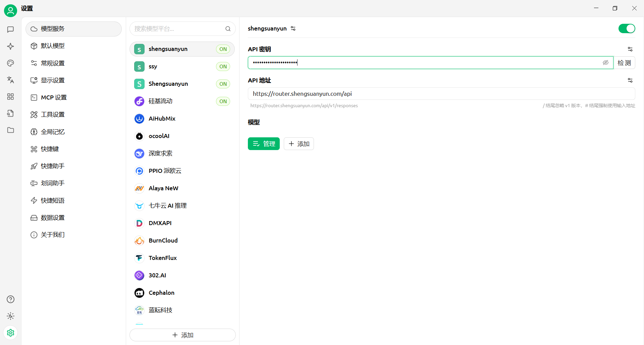Open 常规设置 settings section
The height and width of the screenshot is (345, 644).
tap(73, 63)
